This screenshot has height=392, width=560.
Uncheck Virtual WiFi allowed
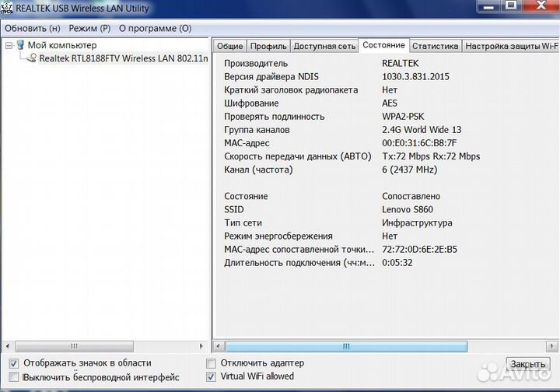point(211,376)
